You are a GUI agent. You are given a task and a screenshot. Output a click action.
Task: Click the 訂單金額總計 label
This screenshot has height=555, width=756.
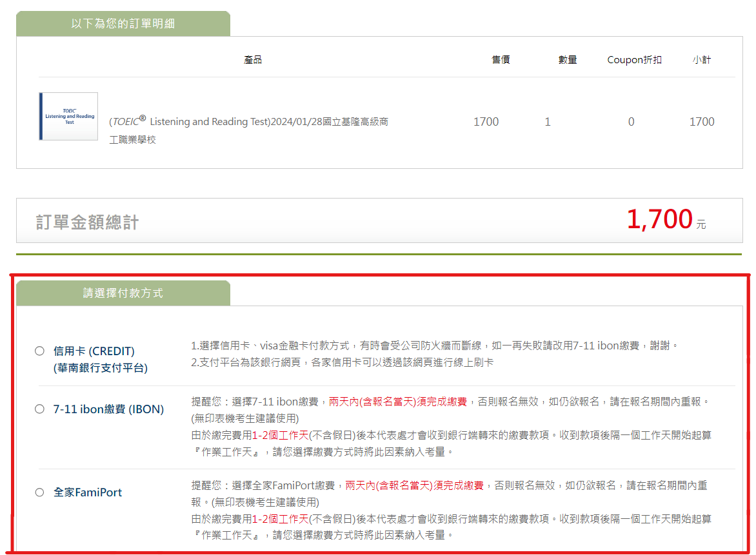(x=87, y=222)
